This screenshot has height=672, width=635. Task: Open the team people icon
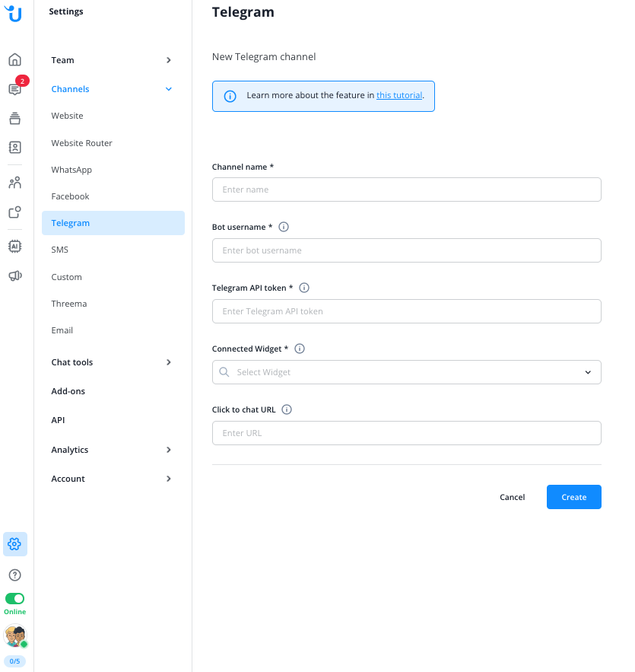[15, 183]
